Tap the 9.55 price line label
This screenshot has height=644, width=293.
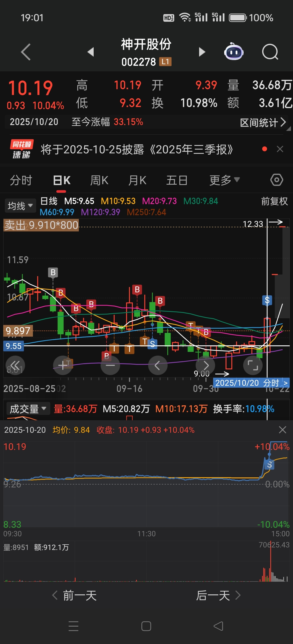click(13, 346)
